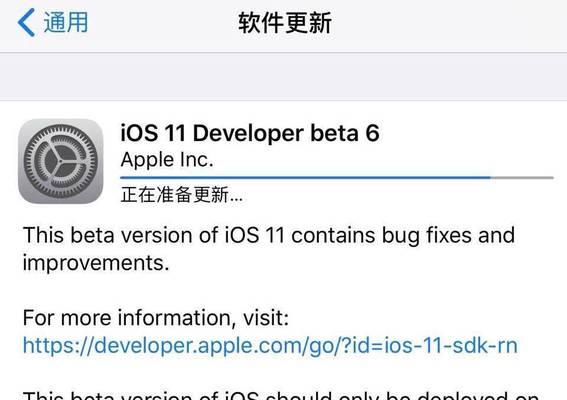The height and width of the screenshot is (400, 567).
Task: Click the gray unfilled end of progress bar
Action: point(522,178)
